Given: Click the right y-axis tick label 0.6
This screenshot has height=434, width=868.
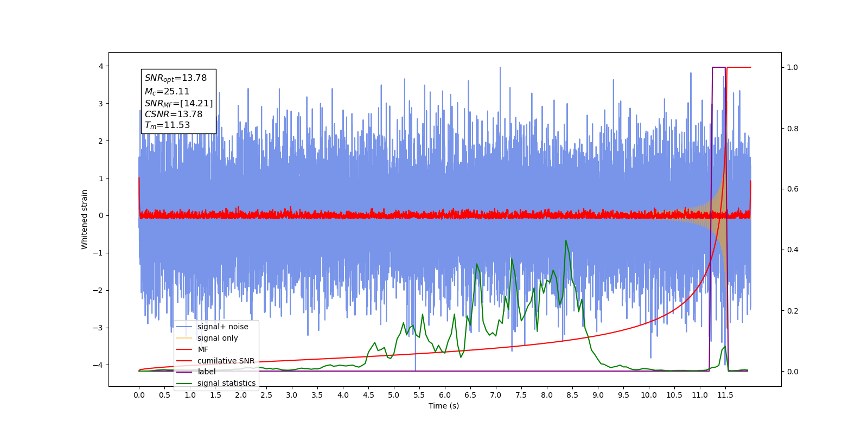Looking at the screenshot, I should [793, 189].
